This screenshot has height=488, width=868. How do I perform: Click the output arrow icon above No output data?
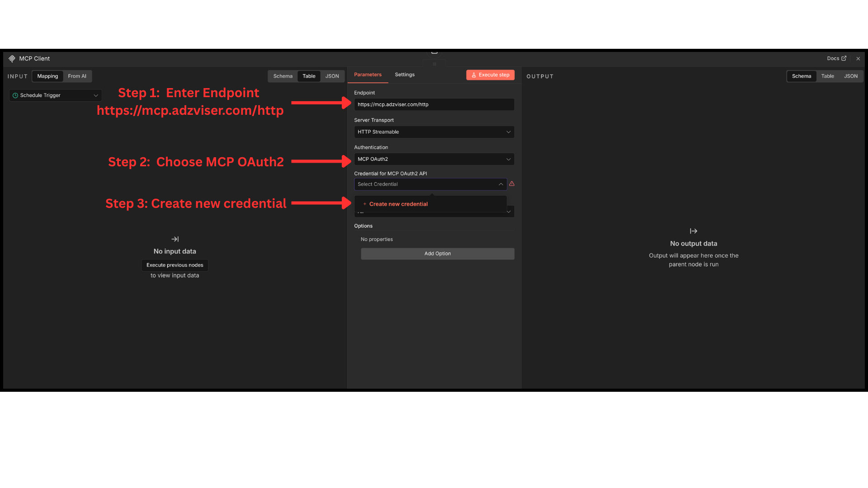693,231
